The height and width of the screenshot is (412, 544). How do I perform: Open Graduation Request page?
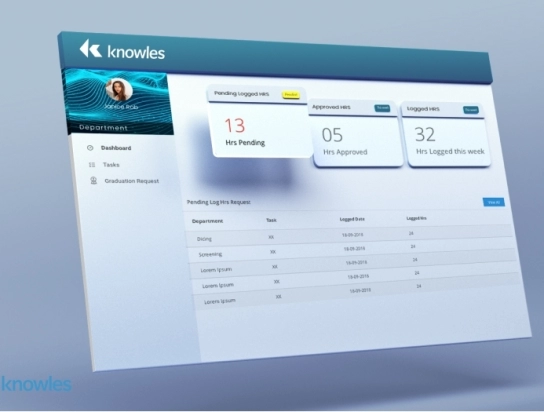tap(132, 181)
